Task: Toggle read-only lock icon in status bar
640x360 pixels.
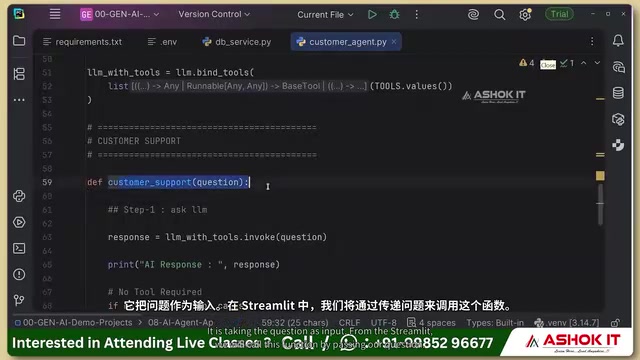Action: [x=615, y=323]
